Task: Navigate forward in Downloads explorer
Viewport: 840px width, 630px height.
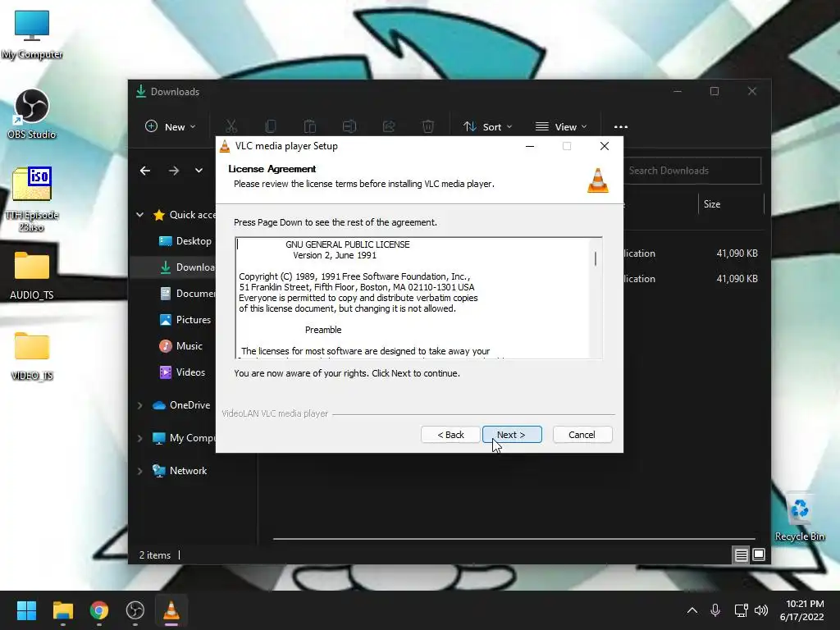Action: (x=174, y=171)
